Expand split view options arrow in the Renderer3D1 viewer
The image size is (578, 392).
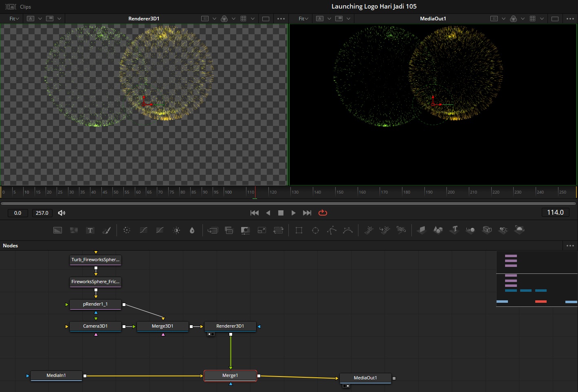[x=59, y=19]
